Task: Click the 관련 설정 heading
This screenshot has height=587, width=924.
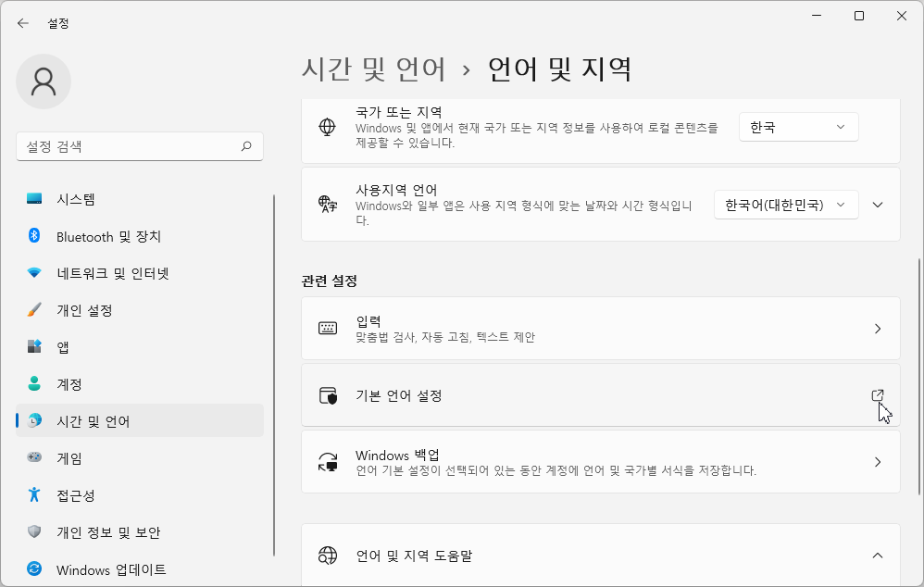Action: 330,281
